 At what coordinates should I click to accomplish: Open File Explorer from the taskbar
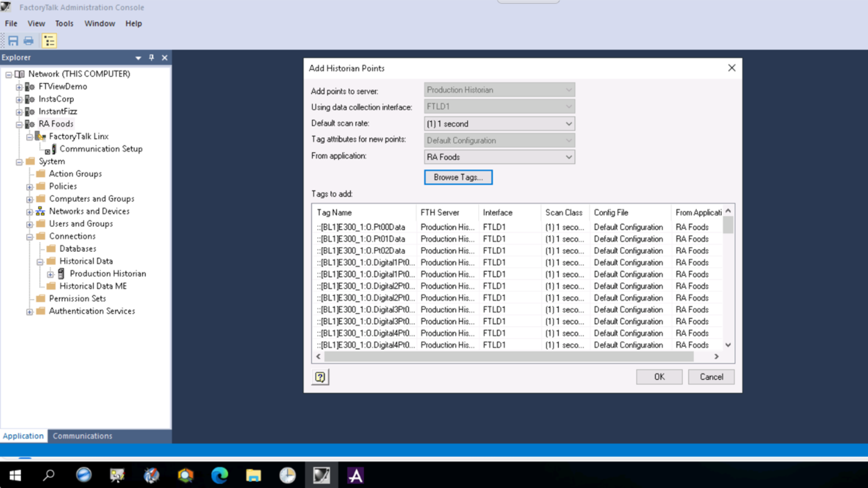coord(253,475)
